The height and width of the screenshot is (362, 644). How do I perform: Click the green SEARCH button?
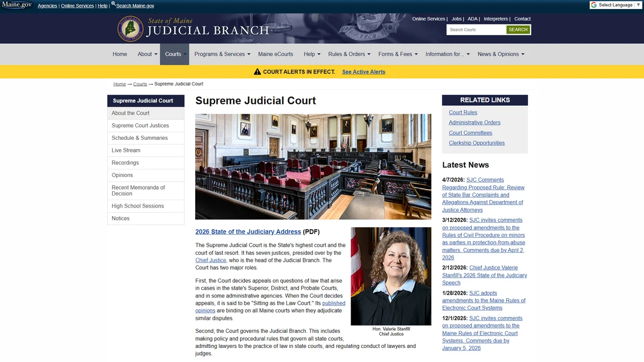pos(518,30)
